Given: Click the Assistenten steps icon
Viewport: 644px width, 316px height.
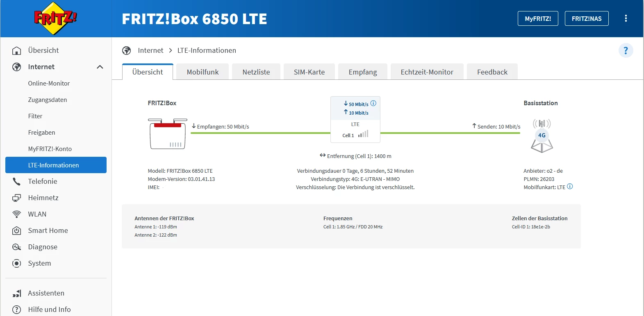Looking at the screenshot, I should point(17,293).
